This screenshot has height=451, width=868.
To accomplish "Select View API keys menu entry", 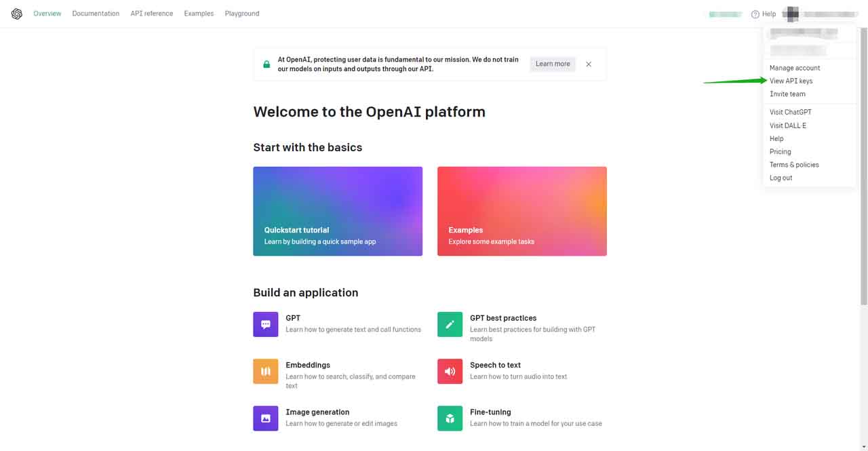I will coord(791,81).
